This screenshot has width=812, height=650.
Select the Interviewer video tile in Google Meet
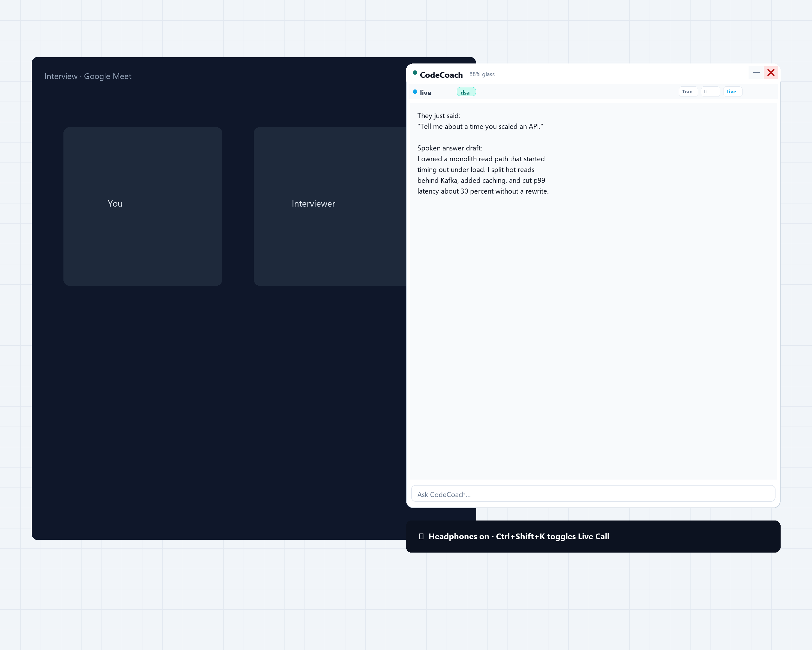(330, 206)
